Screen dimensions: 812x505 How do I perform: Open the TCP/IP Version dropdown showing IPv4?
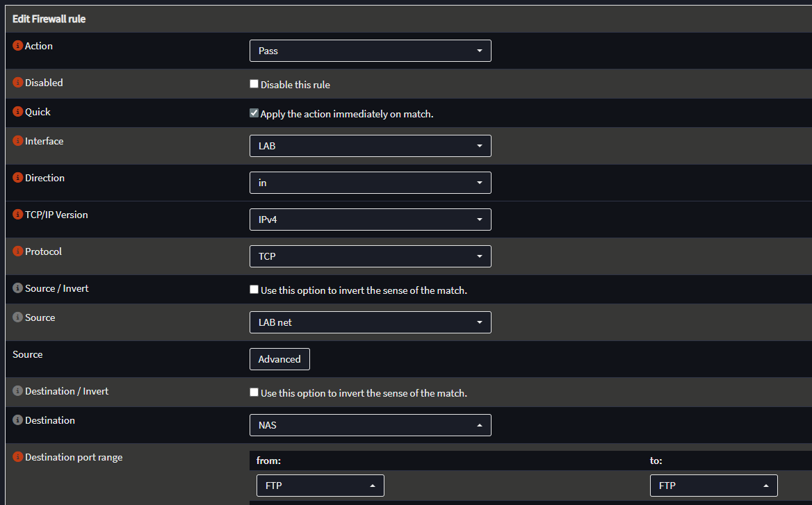371,220
